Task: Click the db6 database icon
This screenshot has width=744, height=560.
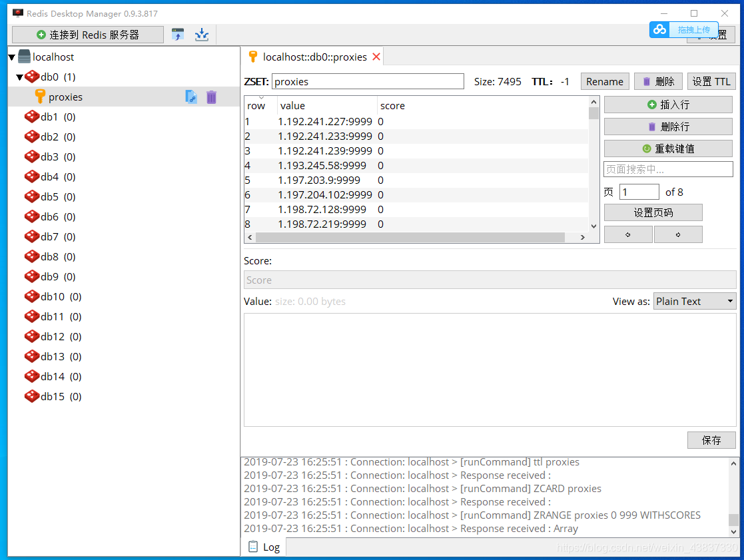Action: 32,216
